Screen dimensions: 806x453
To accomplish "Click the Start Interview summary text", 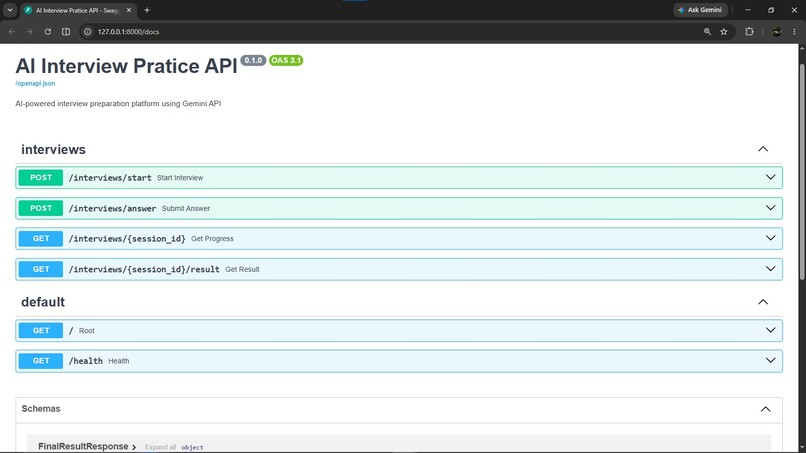I will (180, 178).
